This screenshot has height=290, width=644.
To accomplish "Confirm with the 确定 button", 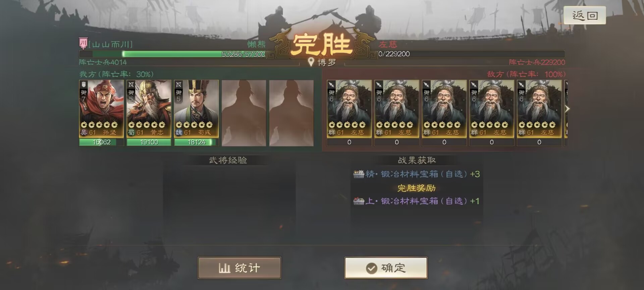I will click(386, 268).
